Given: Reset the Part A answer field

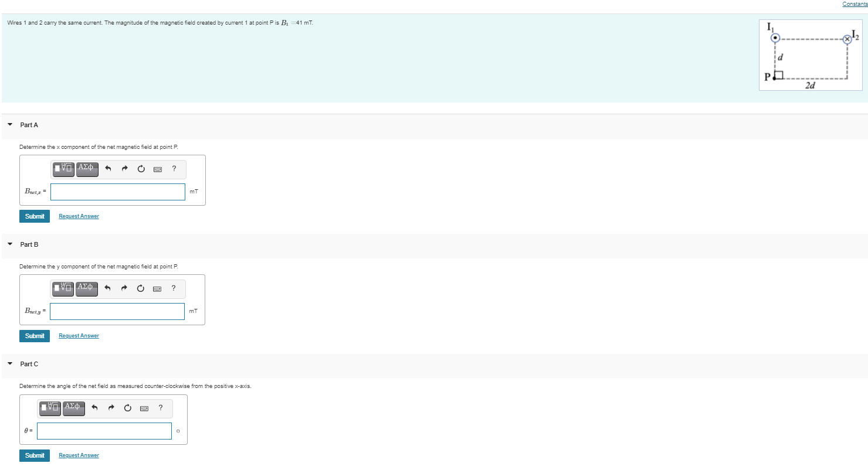Looking at the screenshot, I should [141, 169].
